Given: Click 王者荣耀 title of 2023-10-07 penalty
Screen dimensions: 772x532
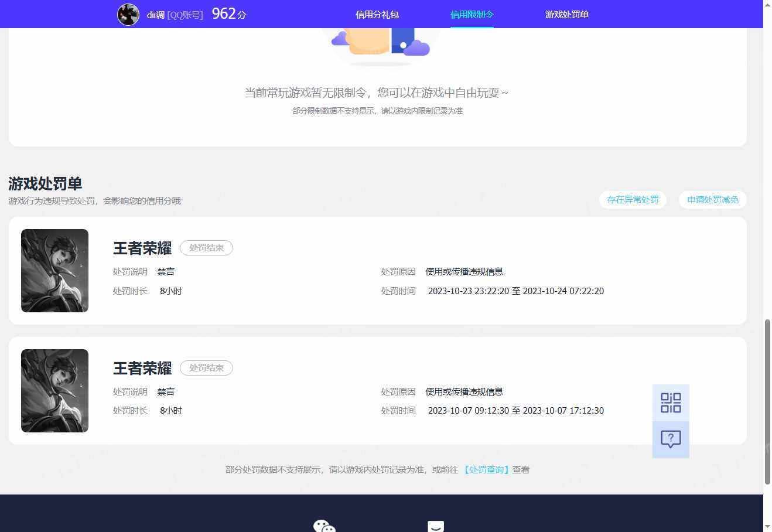Looking at the screenshot, I should coord(142,369).
